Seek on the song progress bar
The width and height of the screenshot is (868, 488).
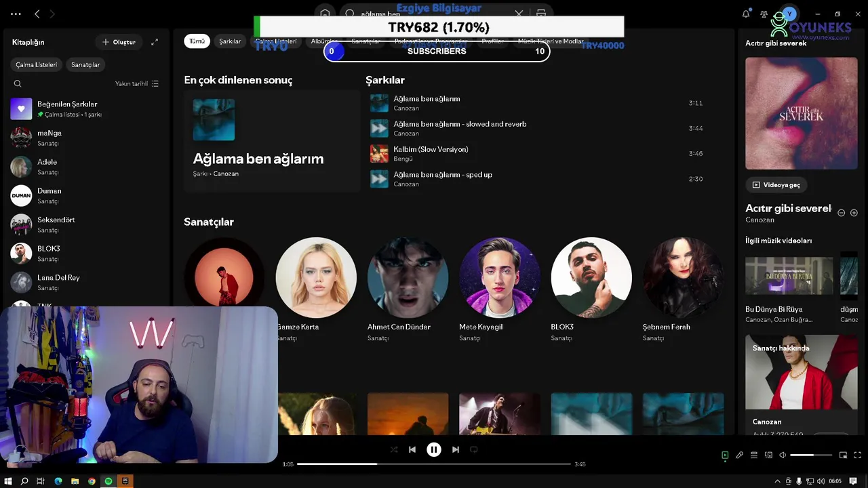(x=434, y=464)
